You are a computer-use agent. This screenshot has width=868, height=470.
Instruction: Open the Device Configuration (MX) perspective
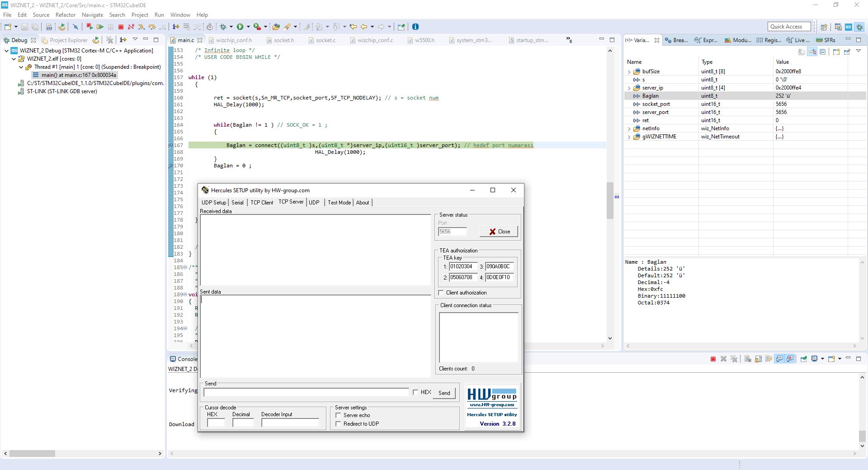pyautogui.click(x=849, y=27)
